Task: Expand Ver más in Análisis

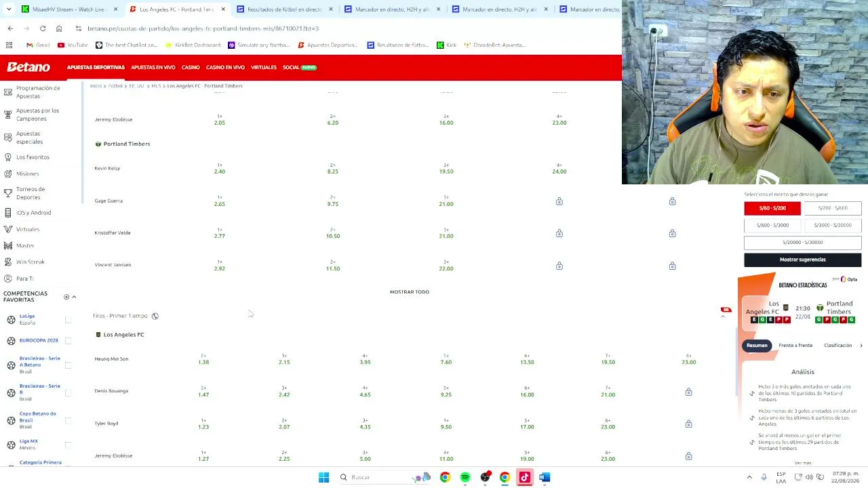Action: (x=802, y=463)
